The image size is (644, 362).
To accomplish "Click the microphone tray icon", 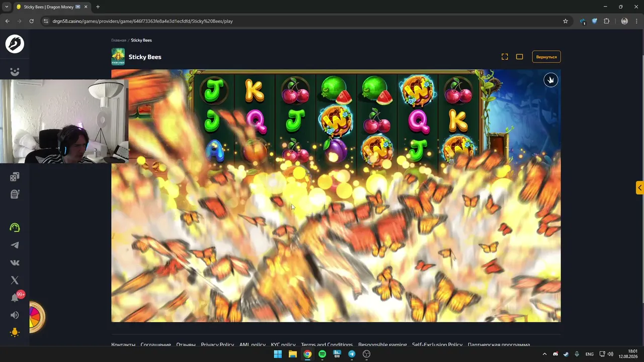I will tap(577, 354).
